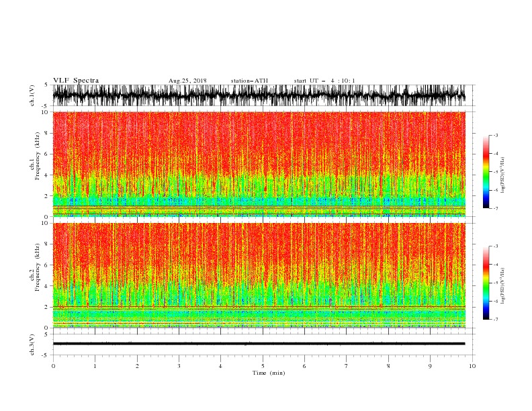Click the upper ch.1 PSD color bar

(x=486, y=172)
